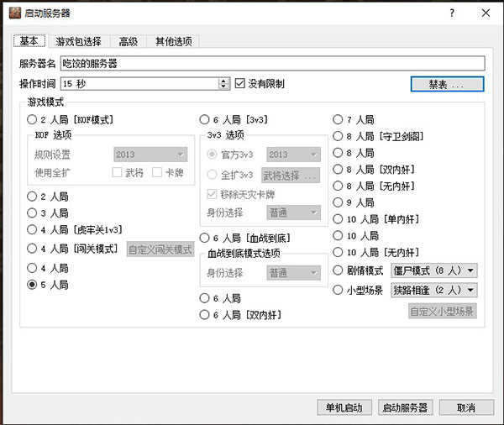504x425 pixels.
Task: Open 血战到底 身份选择 普通 dropdown
Action: (293, 273)
